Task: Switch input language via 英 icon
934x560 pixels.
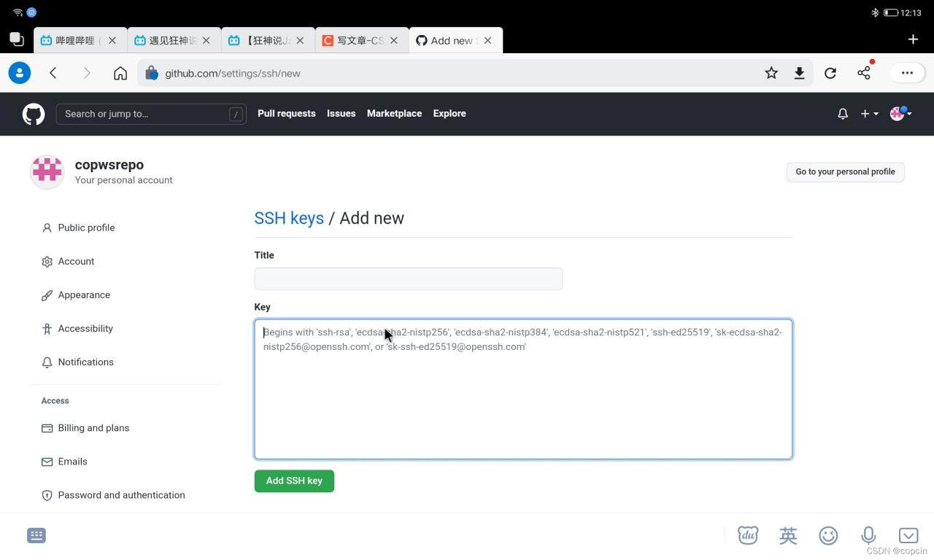Action: (x=788, y=536)
